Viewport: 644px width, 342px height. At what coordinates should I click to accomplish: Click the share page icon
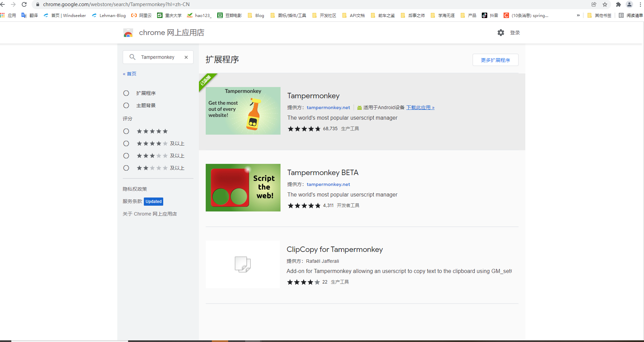(x=594, y=4)
